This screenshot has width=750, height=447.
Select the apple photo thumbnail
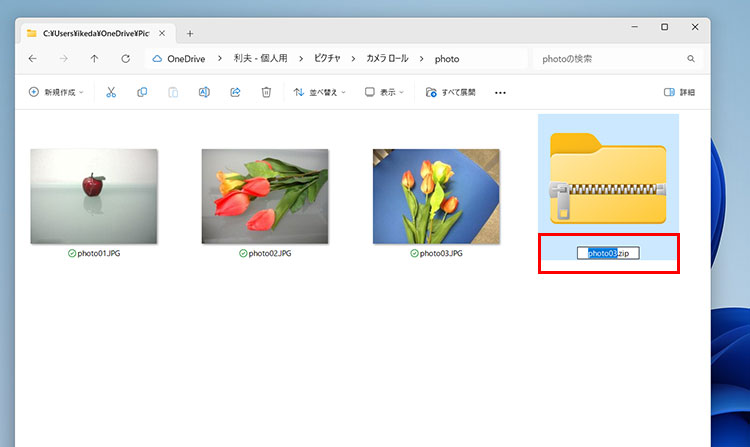pyautogui.click(x=94, y=196)
